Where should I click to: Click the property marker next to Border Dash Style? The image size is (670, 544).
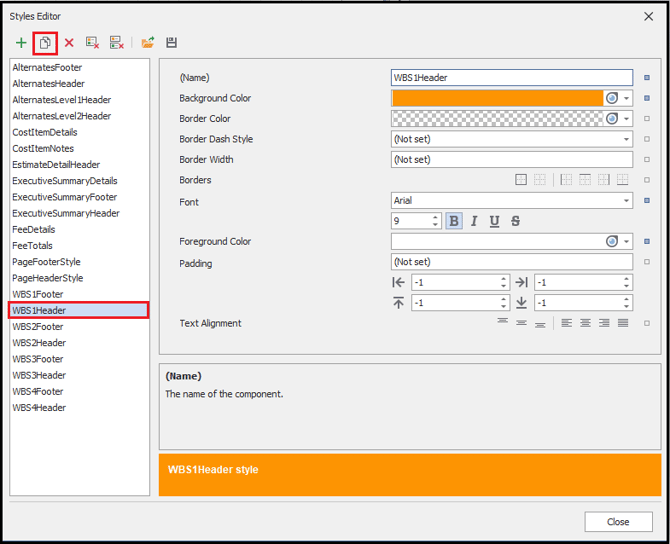647,139
